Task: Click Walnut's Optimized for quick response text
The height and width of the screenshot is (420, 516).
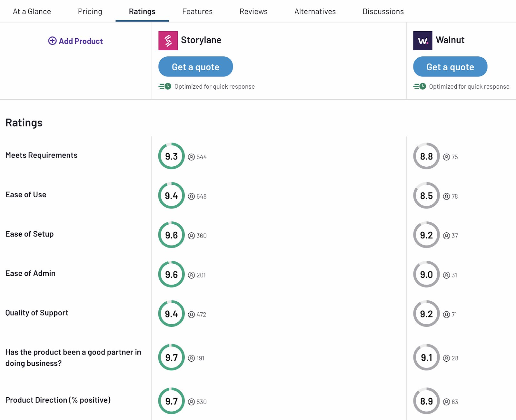Action: (x=469, y=86)
